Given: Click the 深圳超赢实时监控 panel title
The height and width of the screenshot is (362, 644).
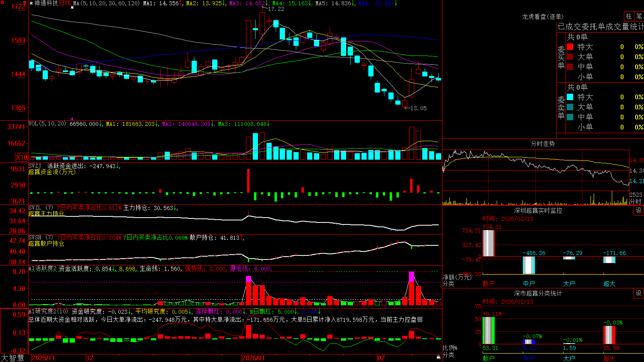Looking at the screenshot, I should (x=538, y=210).
